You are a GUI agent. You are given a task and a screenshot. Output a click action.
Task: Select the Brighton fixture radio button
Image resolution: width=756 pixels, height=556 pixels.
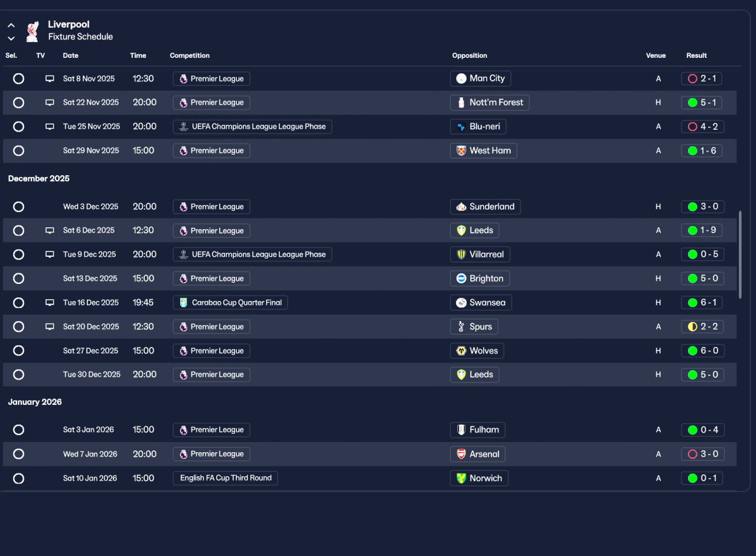click(x=18, y=279)
